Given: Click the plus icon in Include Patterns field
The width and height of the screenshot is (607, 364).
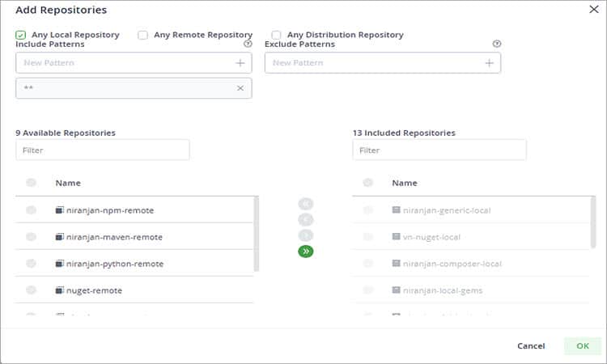Looking at the screenshot, I should tap(240, 63).
